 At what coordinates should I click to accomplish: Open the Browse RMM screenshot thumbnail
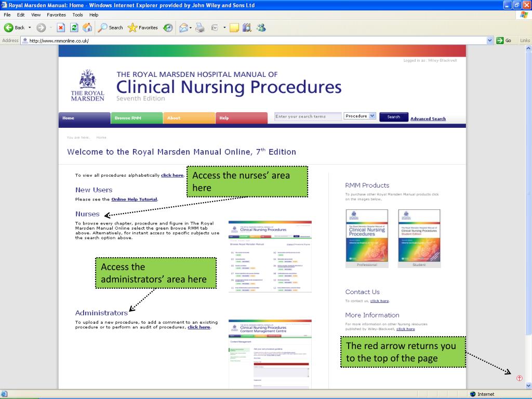tap(270, 257)
